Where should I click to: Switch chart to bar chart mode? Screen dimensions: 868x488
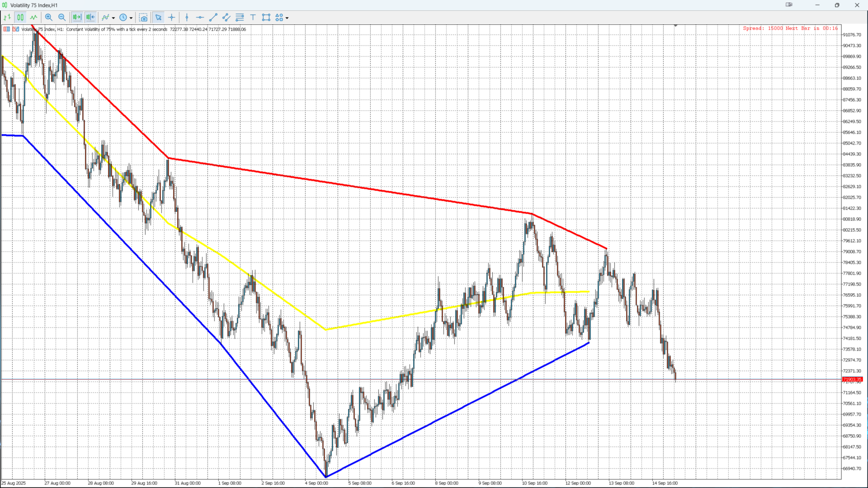point(7,18)
